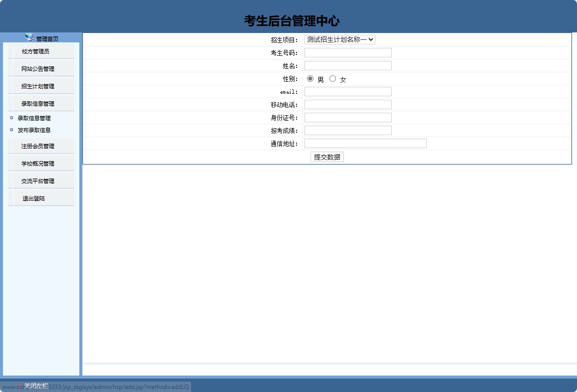The width and height of the screenshot is (577, 392).
Task: Click the red × icon on 关闭左栏
Action: (19, 386)
